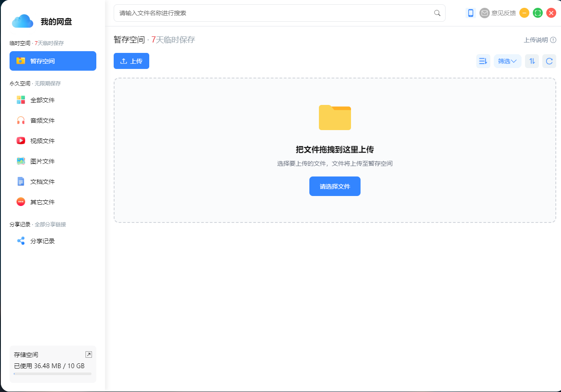This screenshot has width=561, height=392.
Task: Click the blue 上传 button
Action: [131, 61]
